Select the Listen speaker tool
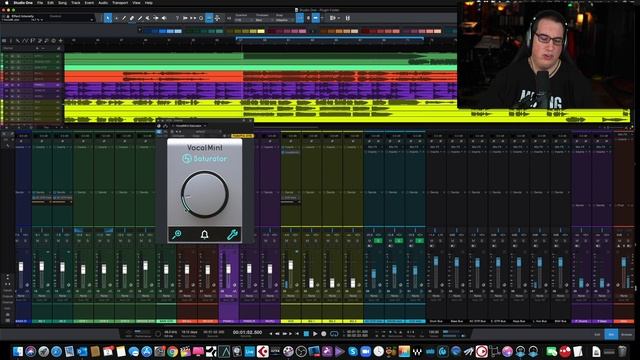This screenshot has width=640, height=360. [x=164, y=18]
